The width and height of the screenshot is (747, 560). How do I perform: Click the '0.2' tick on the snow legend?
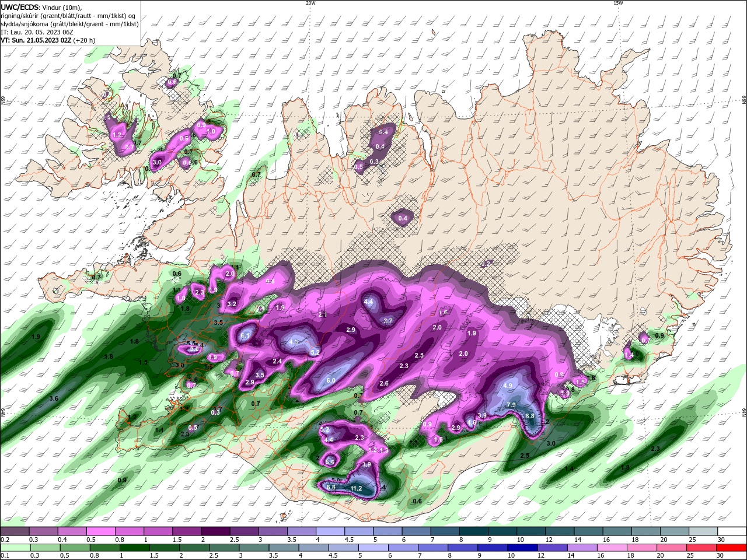coord(4,540)
